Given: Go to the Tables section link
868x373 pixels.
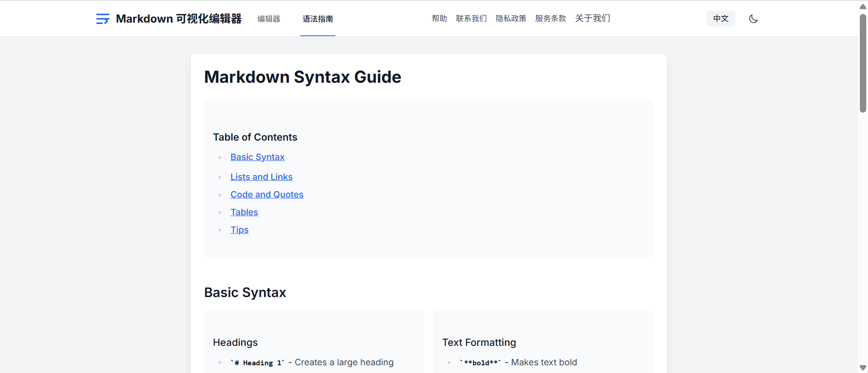Looking at the screenshot, I should click(244, 212).
